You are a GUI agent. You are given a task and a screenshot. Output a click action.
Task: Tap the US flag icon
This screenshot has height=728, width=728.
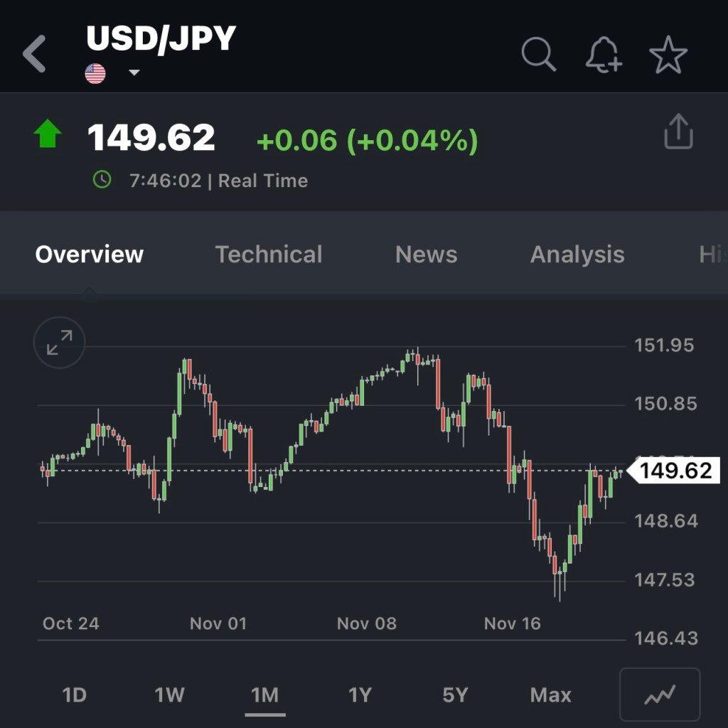coord(95,73)
